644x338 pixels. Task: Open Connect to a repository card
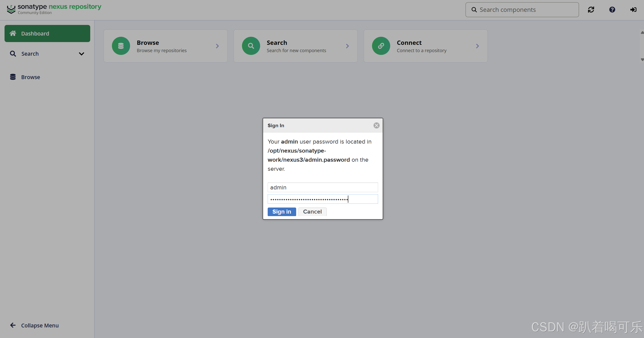[426, 46]
